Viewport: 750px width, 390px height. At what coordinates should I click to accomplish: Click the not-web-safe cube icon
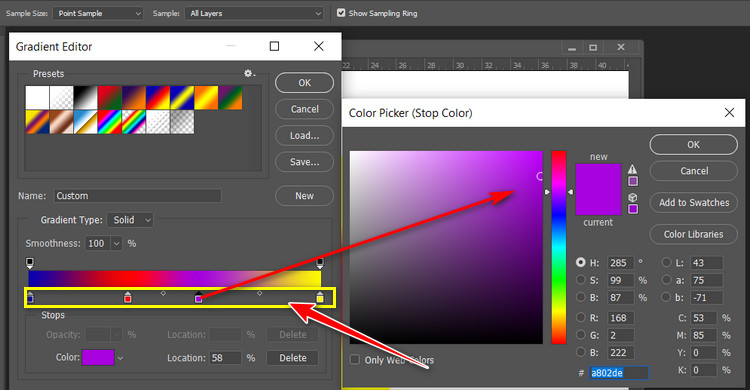632,197
